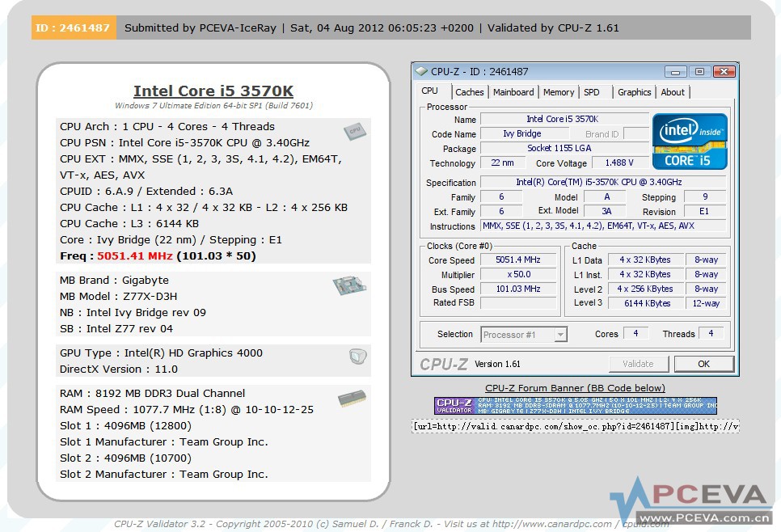Click the BB code URL text field
Viewport: 781px width, 532px height.
pyautogui.click(x=576, y=426)
